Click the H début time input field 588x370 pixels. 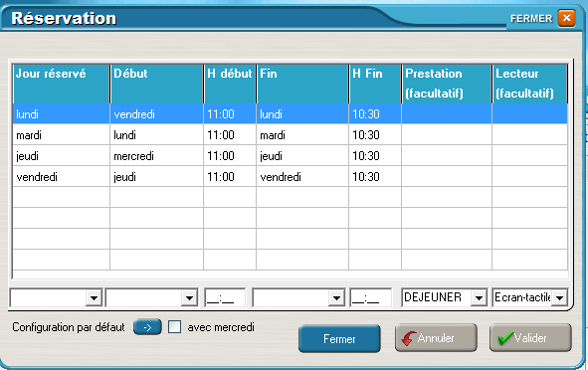pos(225,298)
